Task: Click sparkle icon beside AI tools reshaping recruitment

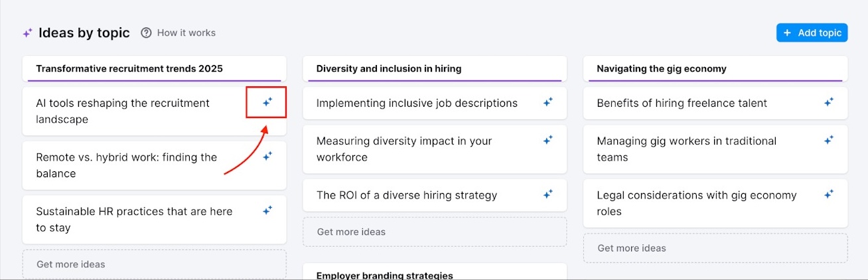Action: (267, 102)
